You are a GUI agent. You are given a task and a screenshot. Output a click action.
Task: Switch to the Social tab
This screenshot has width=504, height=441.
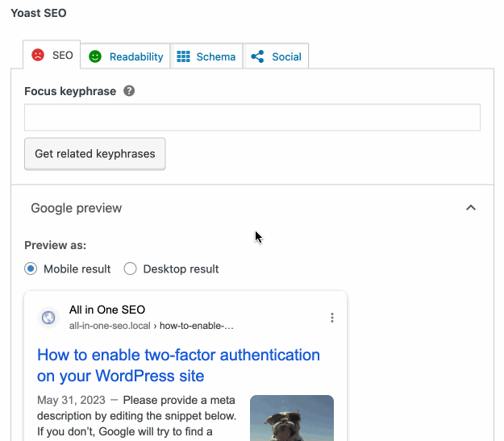click(x=286, y=56)
